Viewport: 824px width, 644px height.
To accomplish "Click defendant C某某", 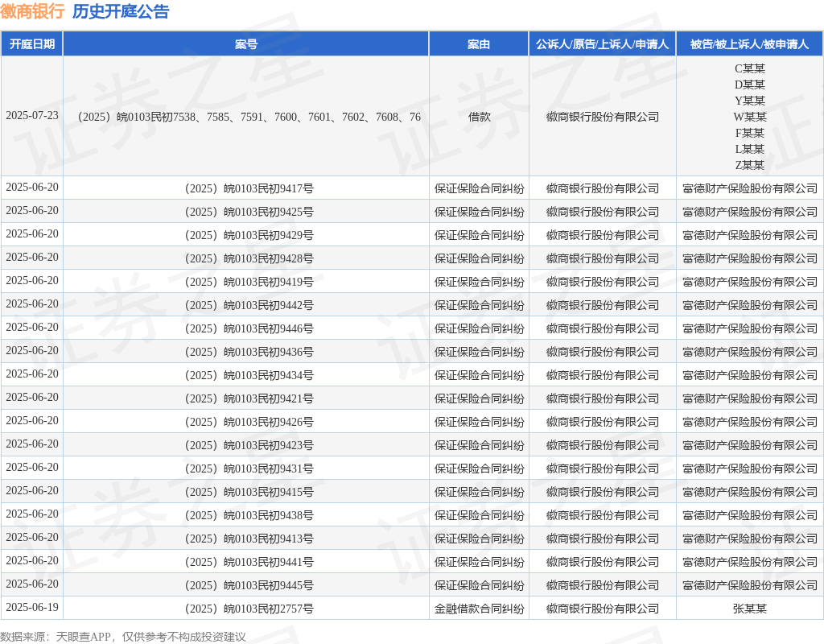I will [750, 68].
